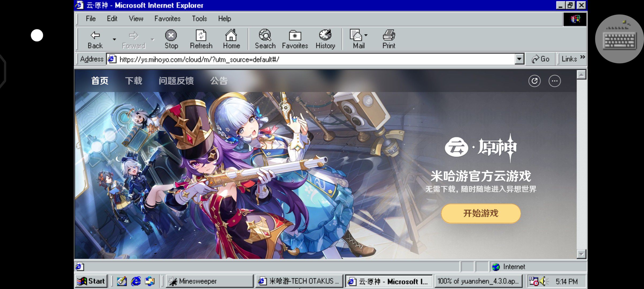
Task: Open the three-dots more options icon
Action: click(x=555, y=81)
